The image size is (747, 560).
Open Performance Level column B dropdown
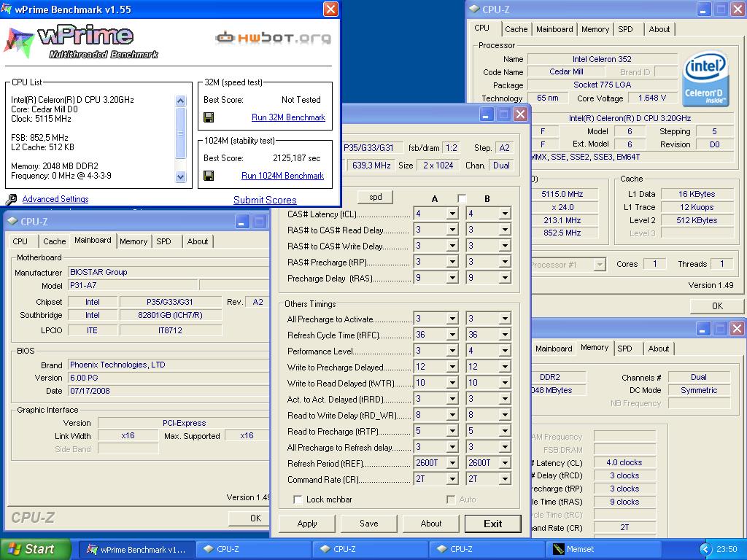click(505, 351)
